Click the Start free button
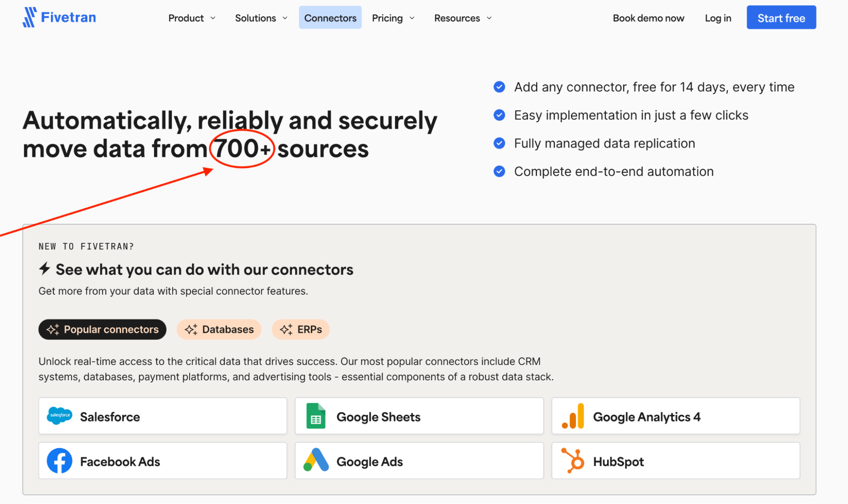The height and width of the screenshot is (504, 848). coord(781,17)
